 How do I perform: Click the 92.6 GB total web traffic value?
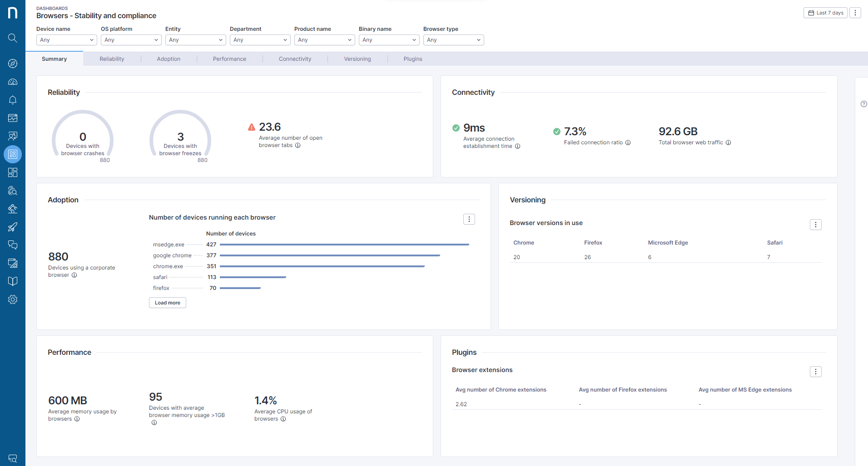(x=678, y=132)
